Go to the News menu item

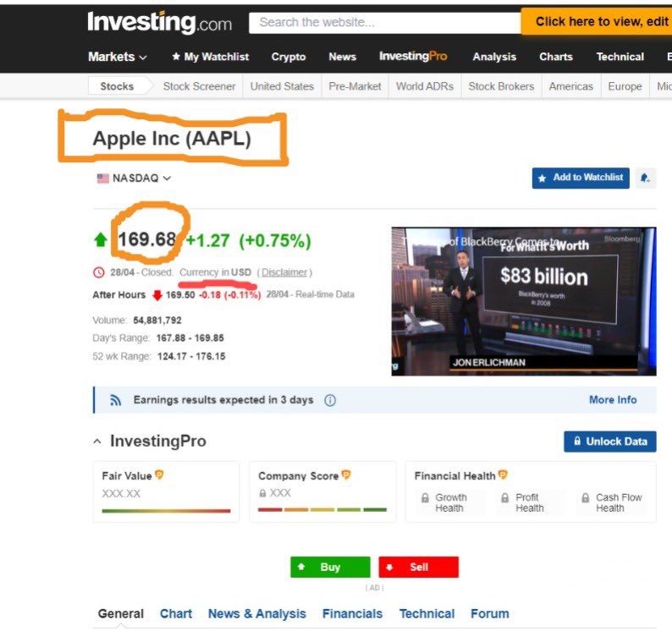coord(343,57)
